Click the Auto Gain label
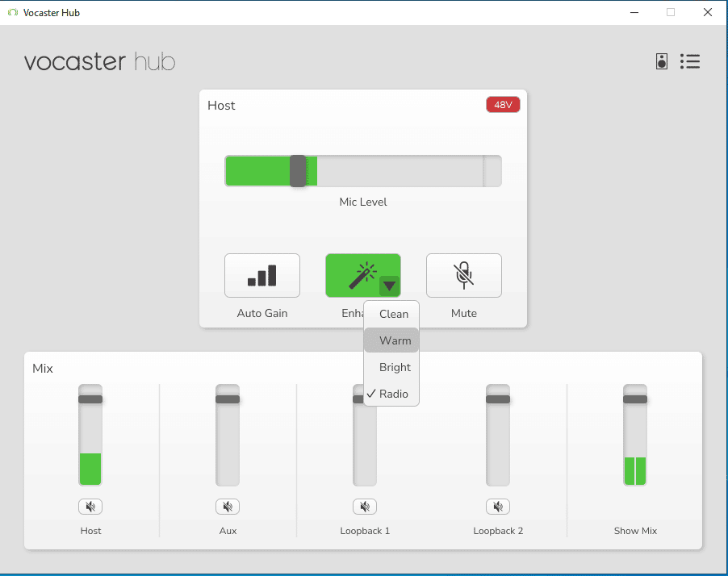The height and width of the screenshot is (576, 728). 262,313
